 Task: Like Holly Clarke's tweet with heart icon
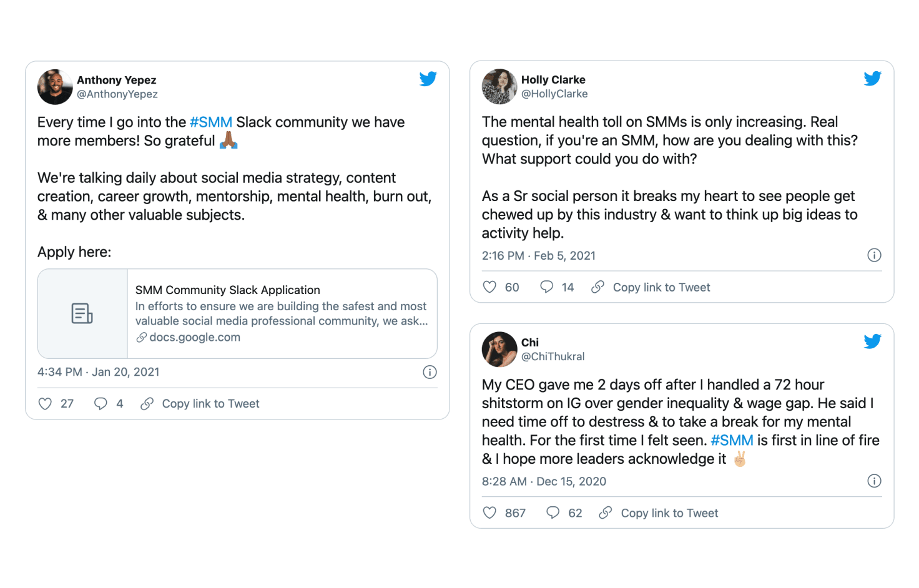click(x=489, y=287)
